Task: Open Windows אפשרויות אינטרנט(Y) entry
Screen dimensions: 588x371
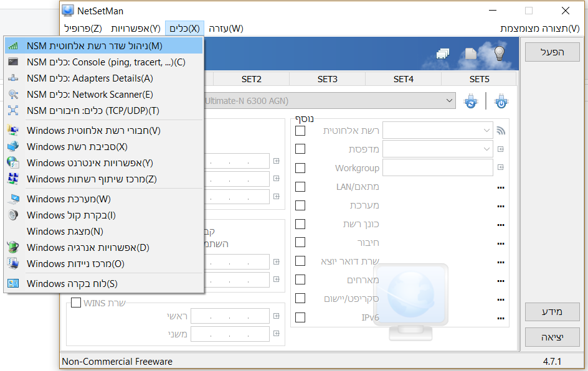Action: point(104,163)
